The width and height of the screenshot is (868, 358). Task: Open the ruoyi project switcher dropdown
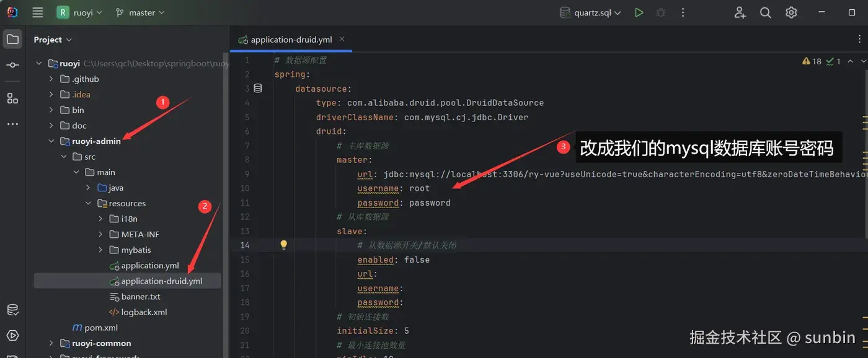point(80,12)
